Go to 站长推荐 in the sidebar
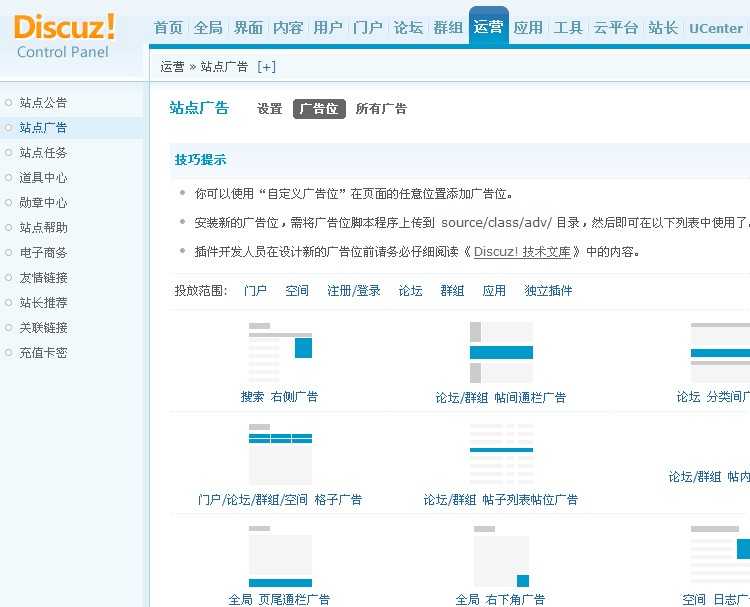This screenshot has width=750, height=607. click(43, 303)
